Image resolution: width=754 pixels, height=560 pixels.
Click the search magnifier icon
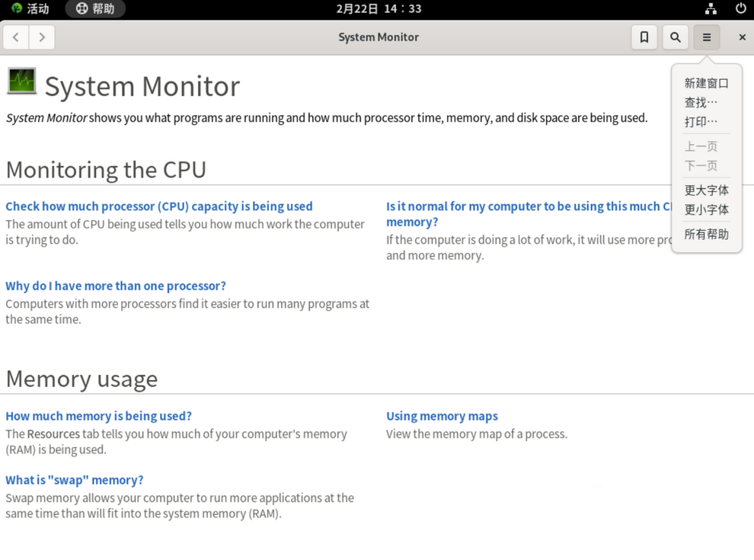click(x=676, y=37)
